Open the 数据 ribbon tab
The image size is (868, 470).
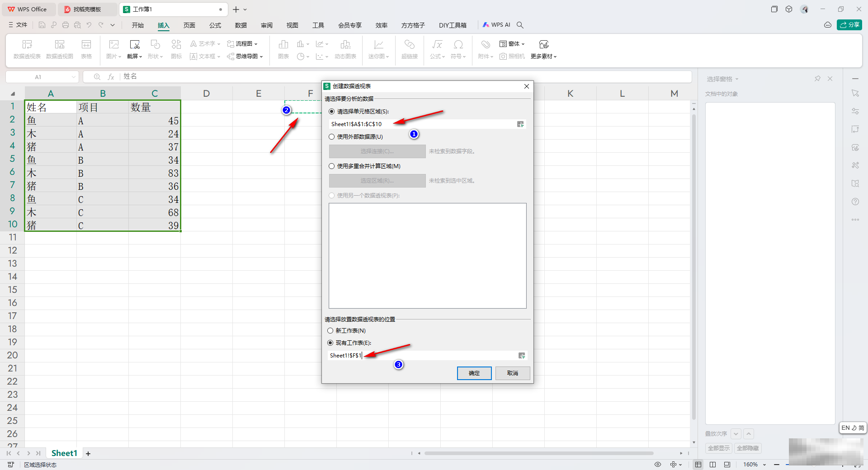pyautogui.click(x=241, y=25)
